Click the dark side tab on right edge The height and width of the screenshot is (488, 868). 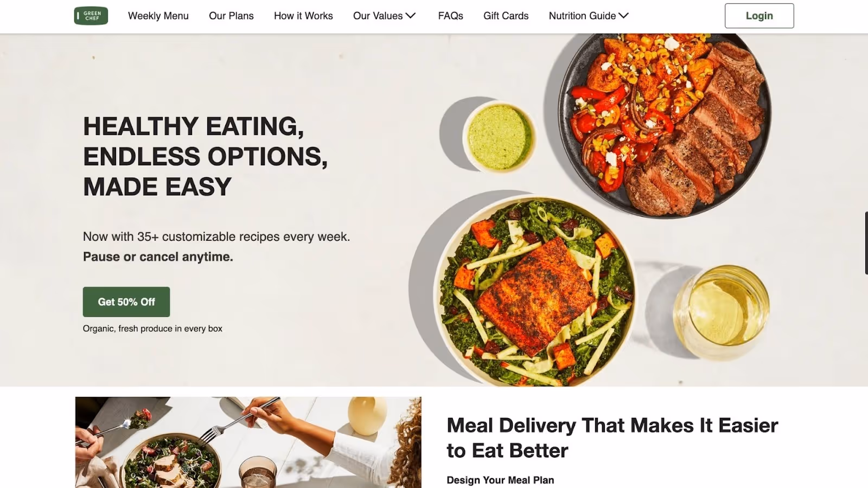[866, 243]
